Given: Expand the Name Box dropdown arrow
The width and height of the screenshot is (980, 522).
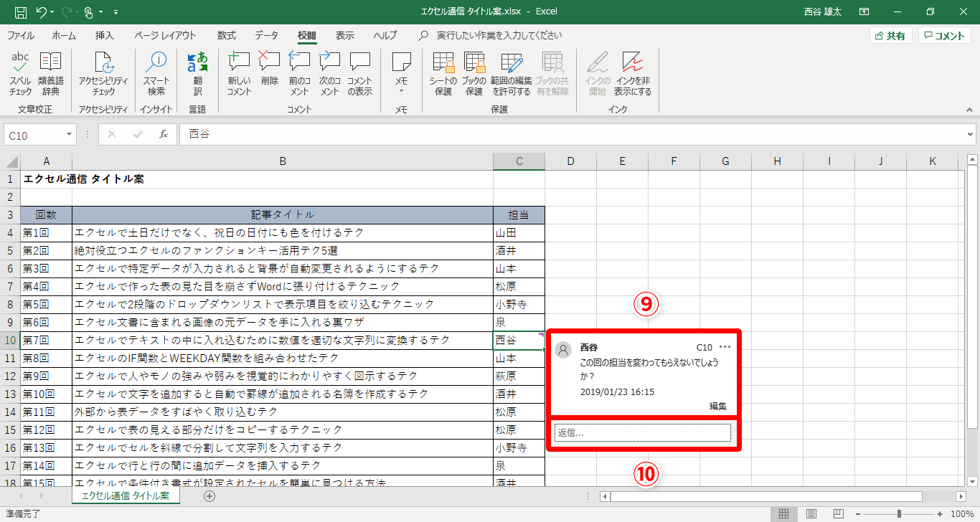Looking at the screenshot, I should click(x=70, y=134).
